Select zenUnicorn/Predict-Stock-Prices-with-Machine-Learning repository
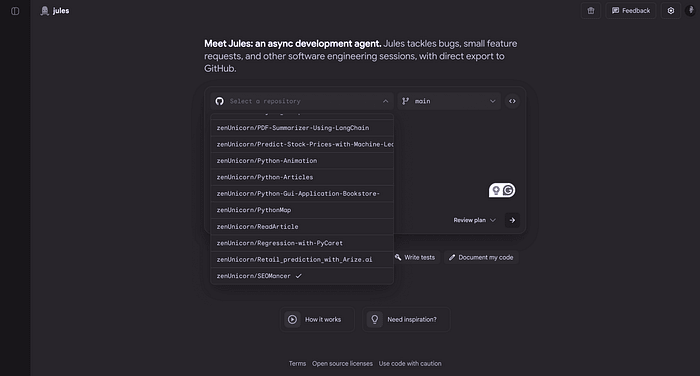The image size is (700, 376). pos(302,144)
